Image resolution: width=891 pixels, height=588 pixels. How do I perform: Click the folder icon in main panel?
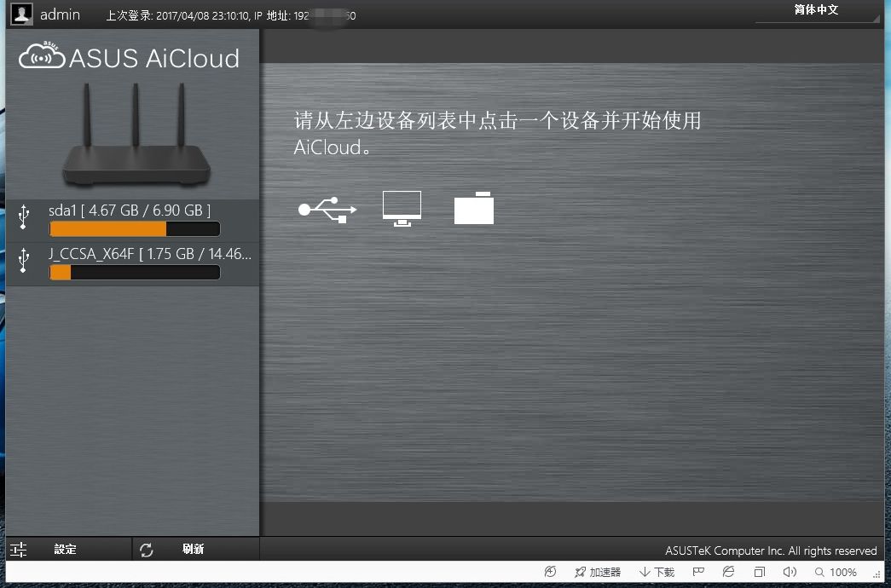click(474, 208)
